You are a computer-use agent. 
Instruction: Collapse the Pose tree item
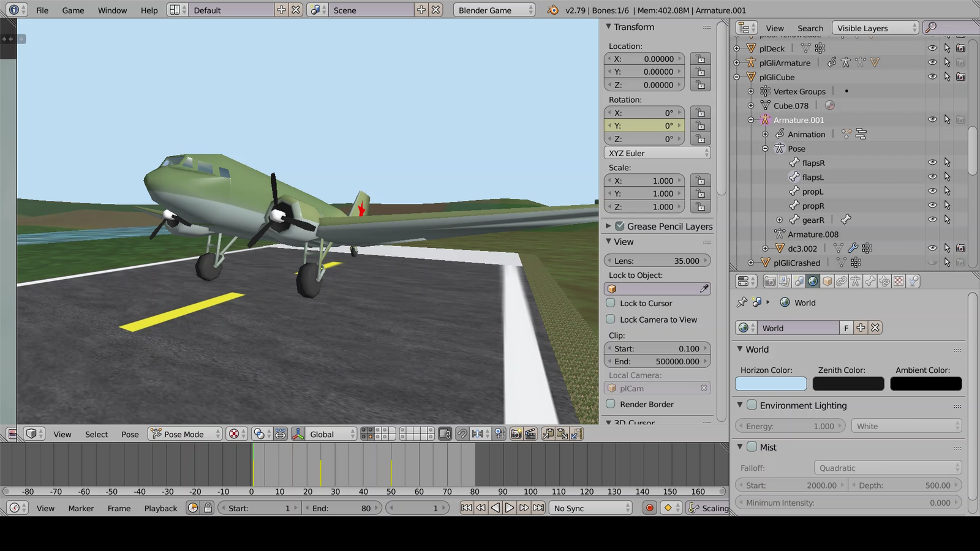[765, 148]
